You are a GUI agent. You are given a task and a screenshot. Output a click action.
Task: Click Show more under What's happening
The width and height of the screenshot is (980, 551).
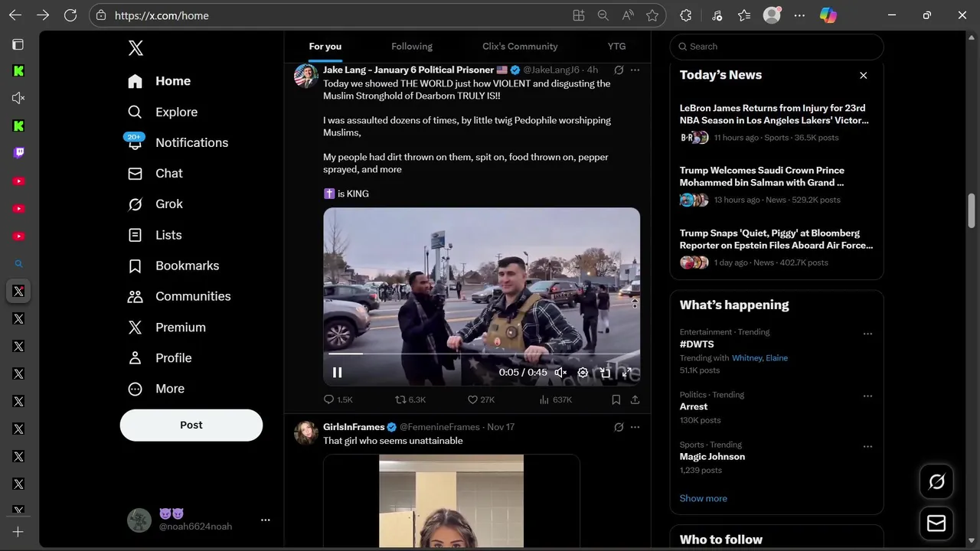[x=704, y=498]
